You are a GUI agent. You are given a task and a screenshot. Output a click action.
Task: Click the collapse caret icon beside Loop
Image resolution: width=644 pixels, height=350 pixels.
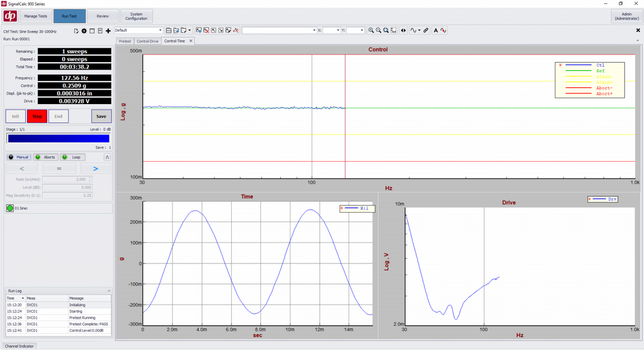point(107,157)
